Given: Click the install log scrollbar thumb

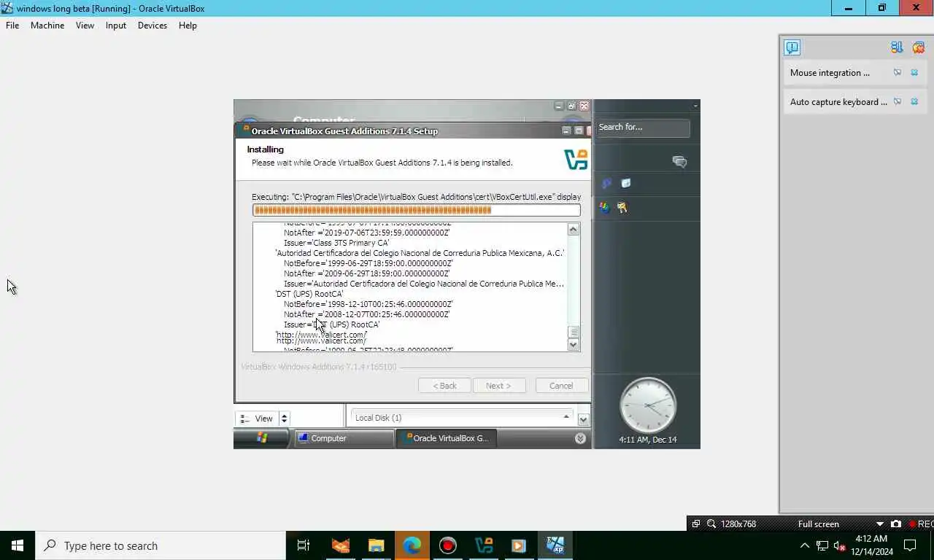Looking at the screenshot, I should click(x=574, y=332).
